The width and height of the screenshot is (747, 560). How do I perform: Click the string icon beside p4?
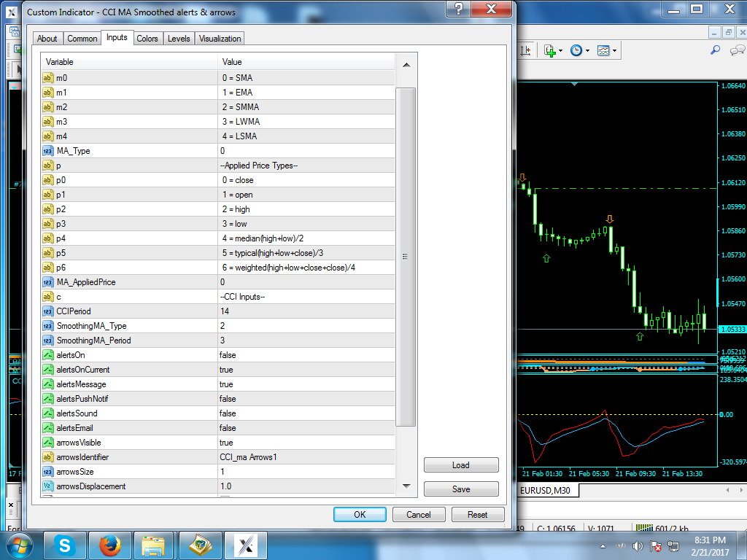47,238
